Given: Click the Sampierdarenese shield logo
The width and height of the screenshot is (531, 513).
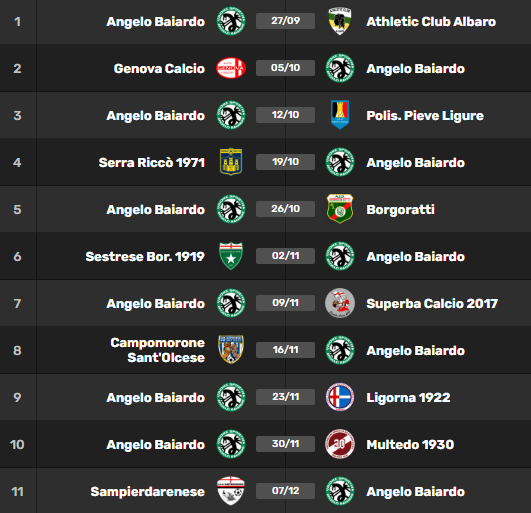Looking at the screenshot, I should pos(231,491).
